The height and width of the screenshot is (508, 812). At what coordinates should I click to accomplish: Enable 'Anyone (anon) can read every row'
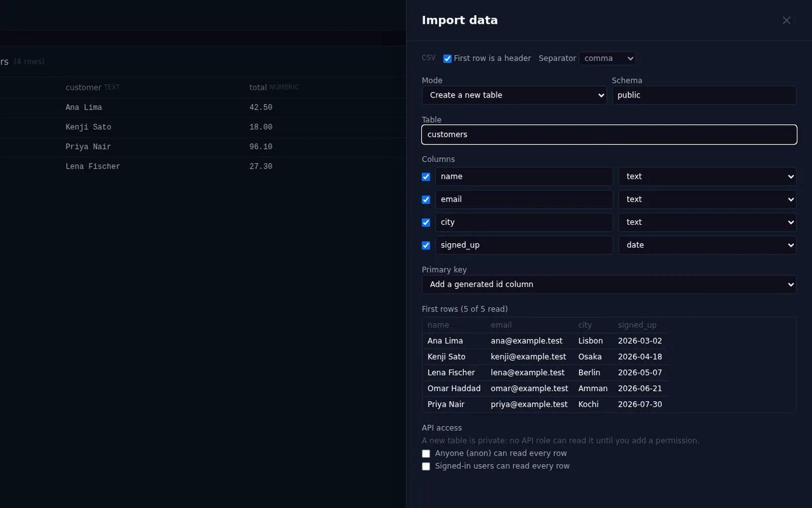coord(426,454)
